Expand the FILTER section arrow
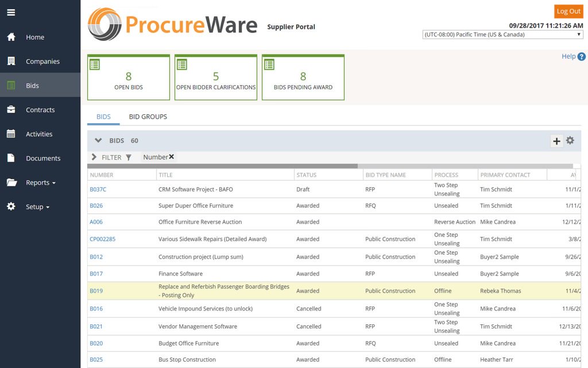The height and width of the screenshot is (368, 588). pyautogui.click(x=94, y=157)
